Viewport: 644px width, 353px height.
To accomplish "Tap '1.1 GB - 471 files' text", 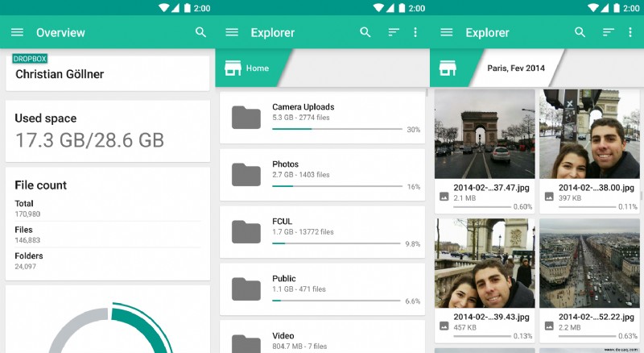I will (299, 289).
